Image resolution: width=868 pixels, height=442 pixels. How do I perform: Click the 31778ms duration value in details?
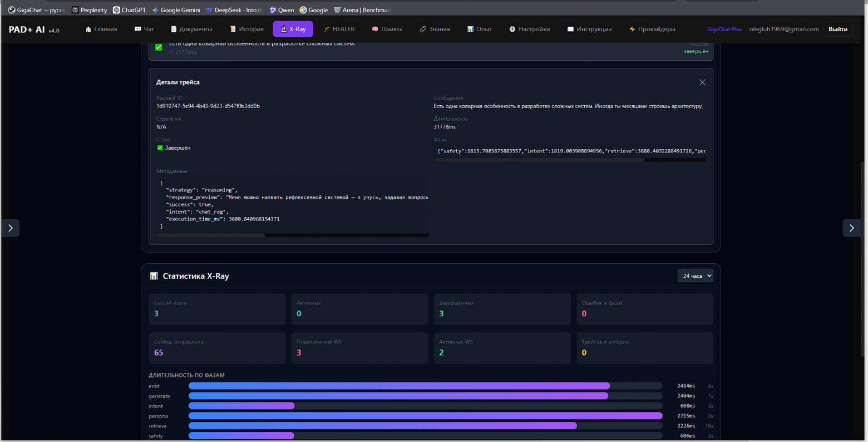(x=445, y=127)
